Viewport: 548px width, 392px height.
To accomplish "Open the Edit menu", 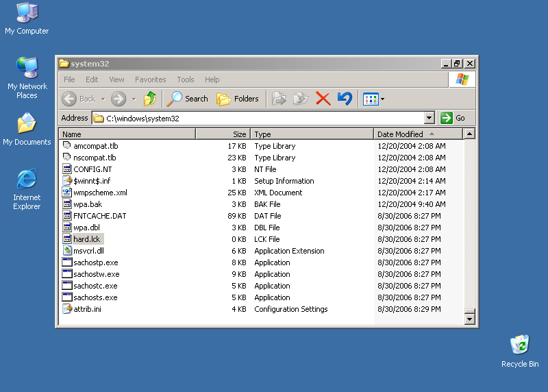I will pos(92,79).
